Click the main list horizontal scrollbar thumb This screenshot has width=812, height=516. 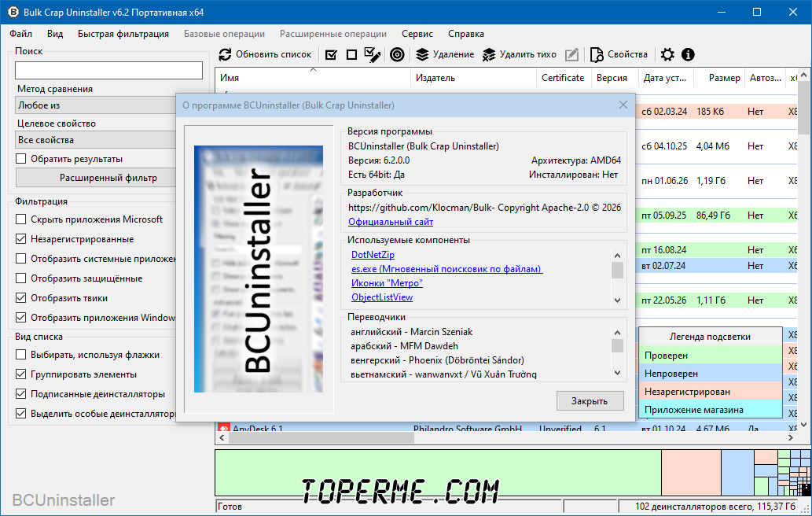[x=321, y=438]
